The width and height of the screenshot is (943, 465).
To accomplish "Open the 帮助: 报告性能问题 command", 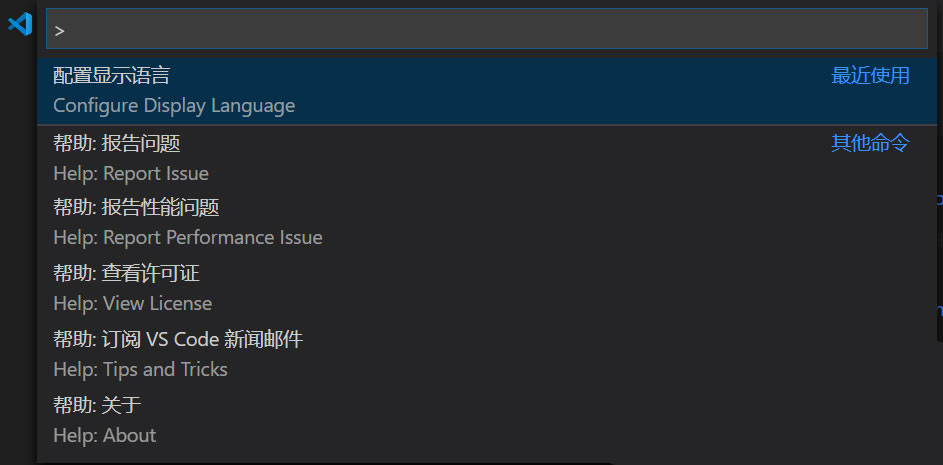I will [x=136, y=208].
